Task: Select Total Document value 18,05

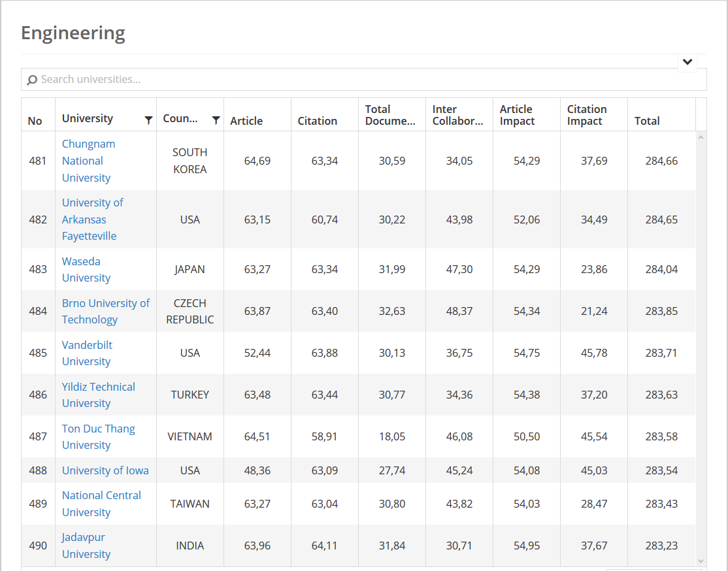Action: click(392, 436)
